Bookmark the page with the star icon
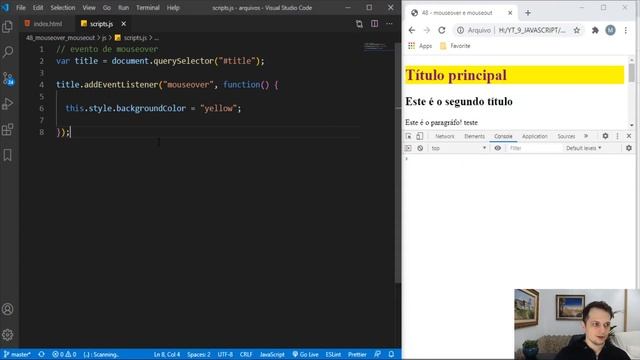640x360 pixels. tap(577, 30)
